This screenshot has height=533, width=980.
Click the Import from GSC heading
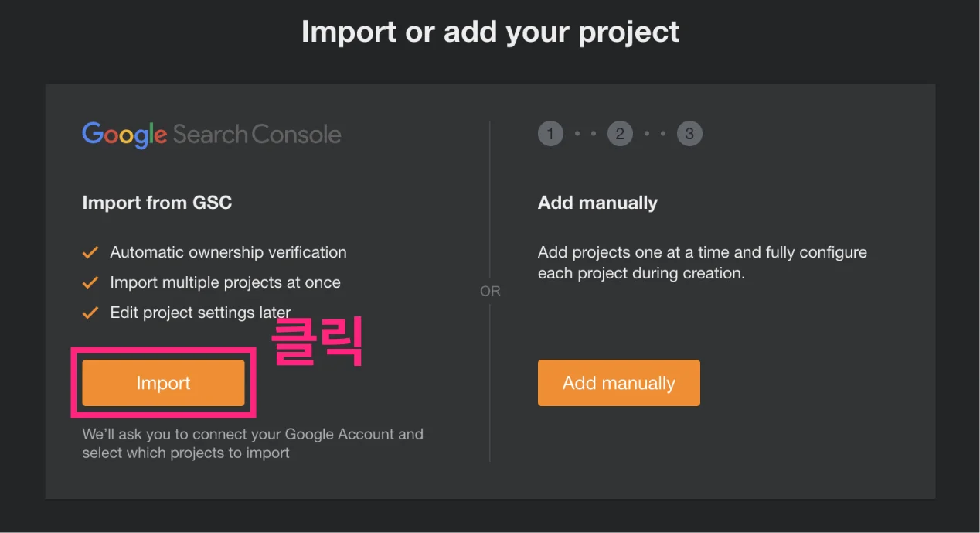tap(157, 202)
